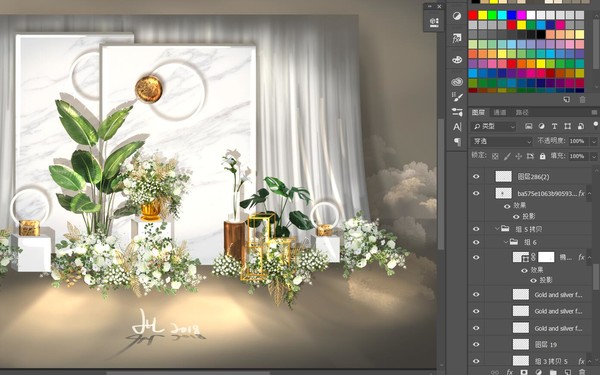Viewport: 600px width, 375px height.
Task: Switch to the 路径 Paths tab
Action: point(522,112)
